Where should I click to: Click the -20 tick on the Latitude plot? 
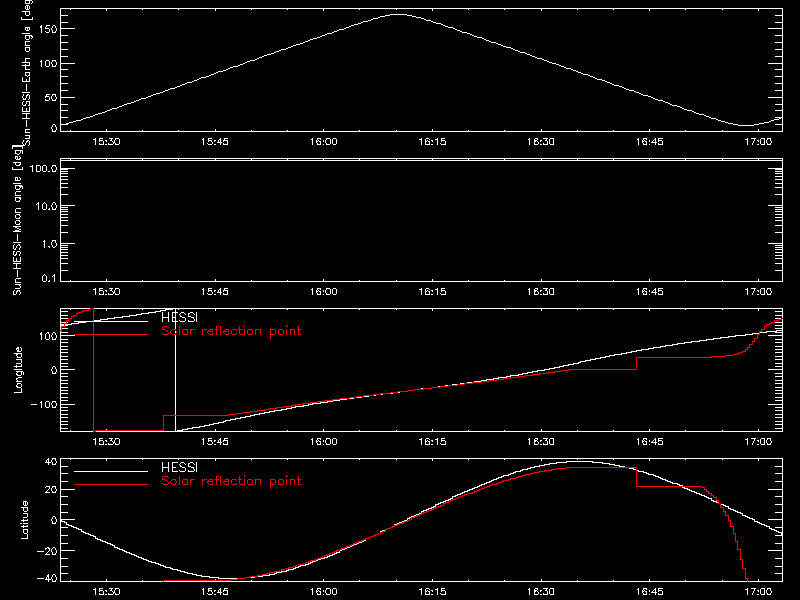click(x=46, y=551)
